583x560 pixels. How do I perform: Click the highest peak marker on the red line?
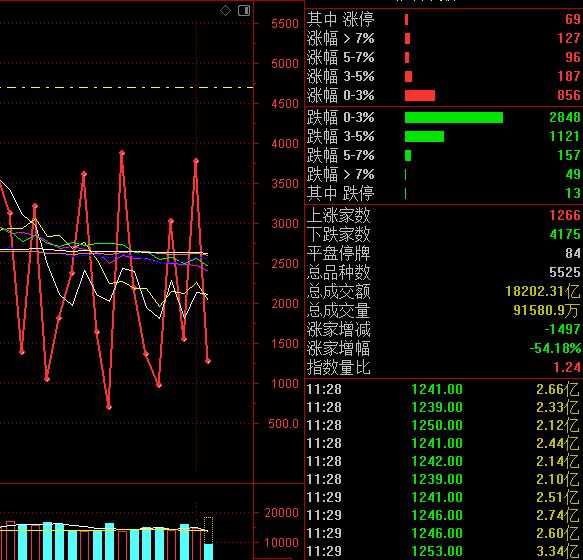pos(122,153)
